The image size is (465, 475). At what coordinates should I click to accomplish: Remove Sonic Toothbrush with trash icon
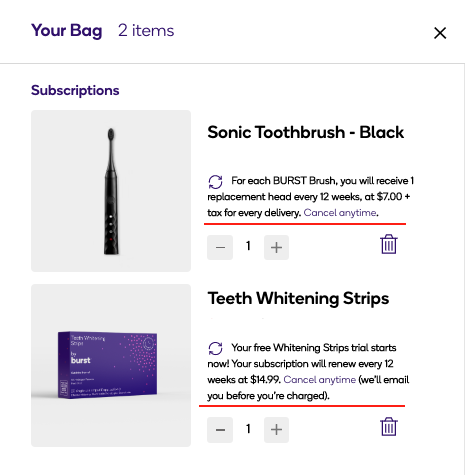pos(389,244)
